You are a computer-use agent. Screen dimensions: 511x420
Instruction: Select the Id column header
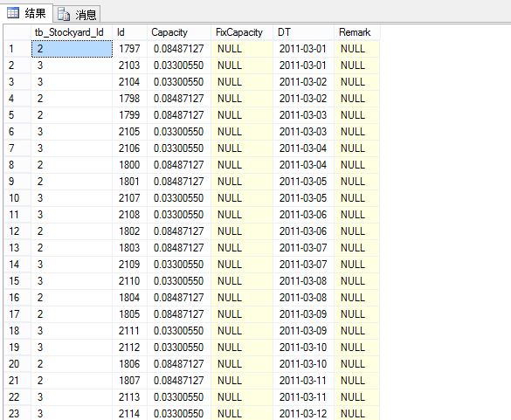coord(129,32)
